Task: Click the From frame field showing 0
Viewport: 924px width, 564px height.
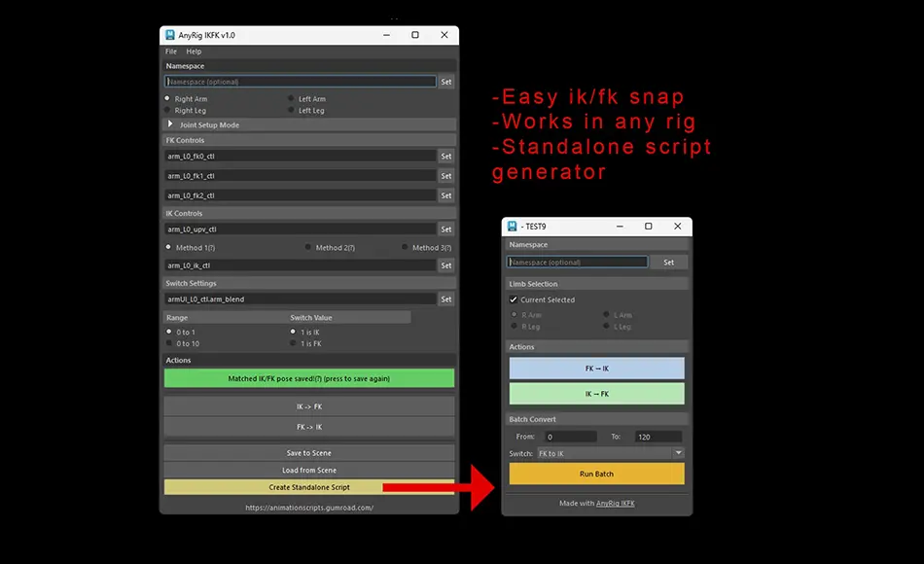Action: (x=570, y=437)
